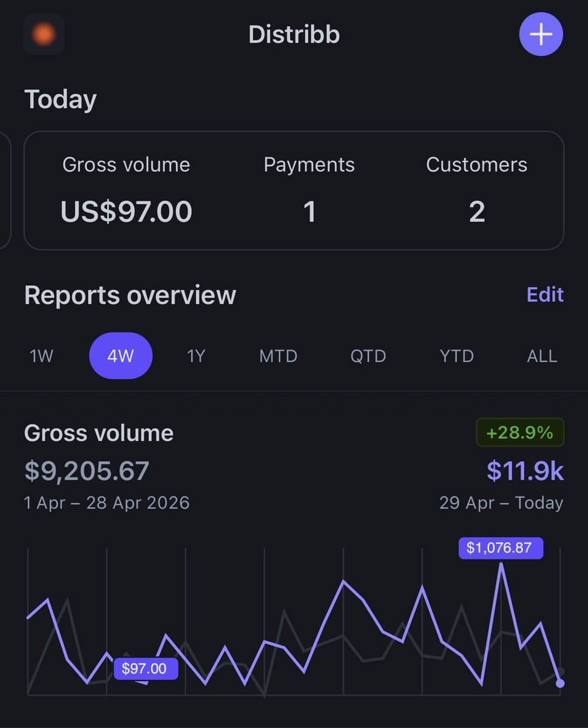Tap the $11.9k current period total

click(525, 471)
